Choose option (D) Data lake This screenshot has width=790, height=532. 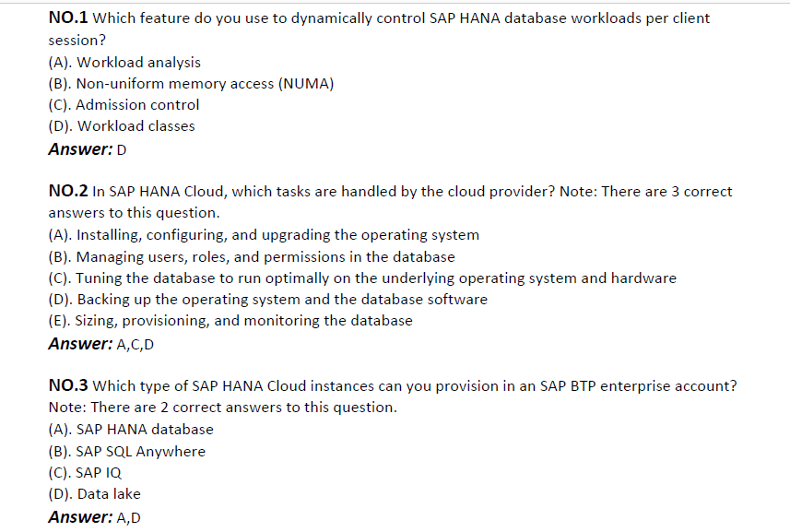[x=94, y=493]
